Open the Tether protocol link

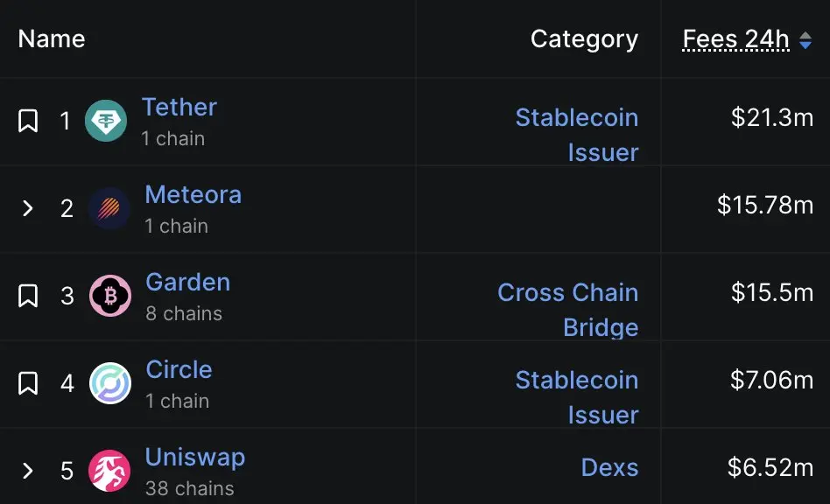click(179, 108)
